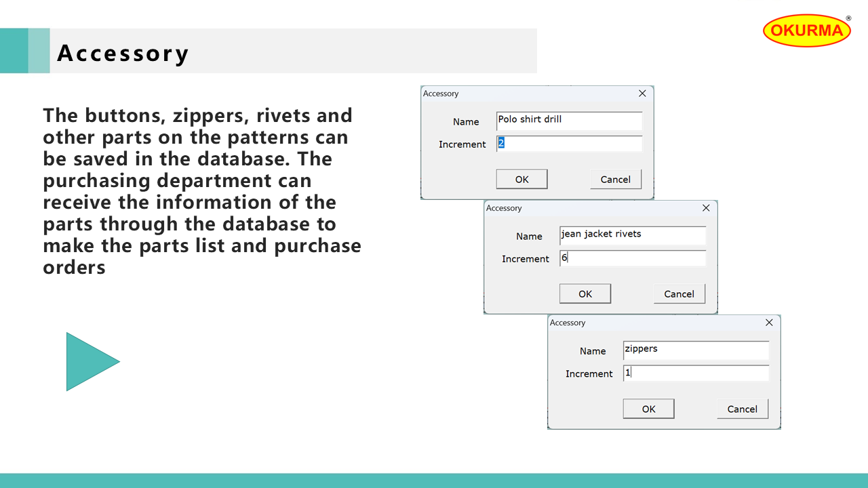Cancel the jean jacket rivets dialog
Viewport: 868px width, 488px height.
coord(679,293)
